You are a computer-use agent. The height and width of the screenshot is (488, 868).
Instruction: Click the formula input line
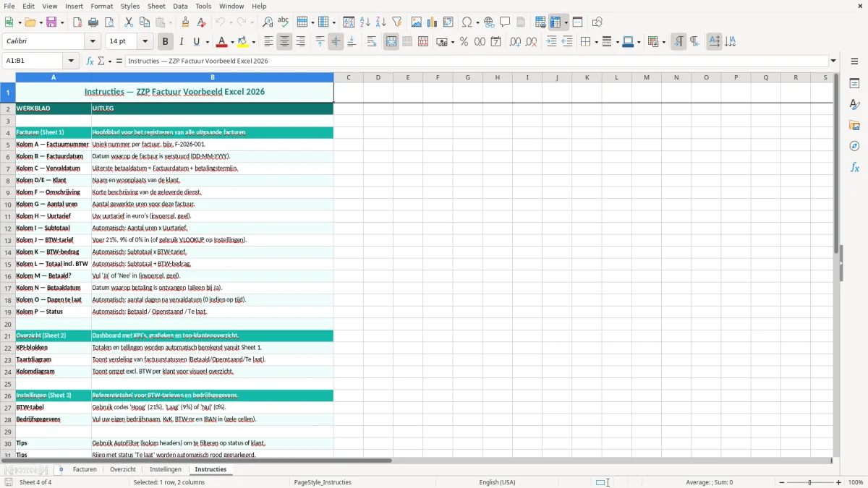[x=476, y=61]
